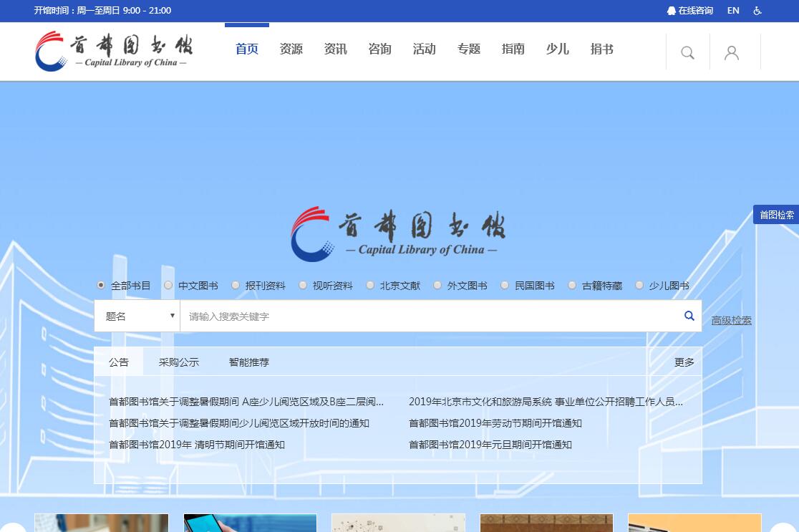Click the 在线咨询 chat icon
This screenshot has height=532, width=799.
672,11
